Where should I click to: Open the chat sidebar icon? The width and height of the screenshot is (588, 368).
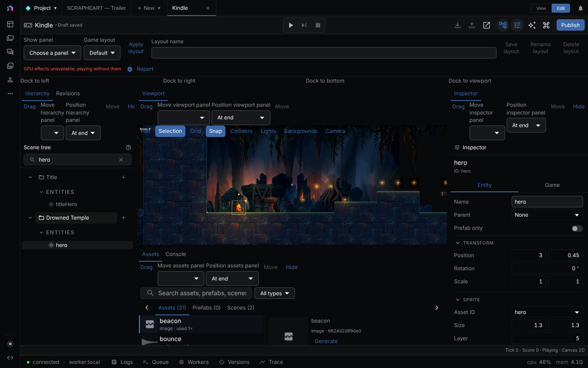10,52
